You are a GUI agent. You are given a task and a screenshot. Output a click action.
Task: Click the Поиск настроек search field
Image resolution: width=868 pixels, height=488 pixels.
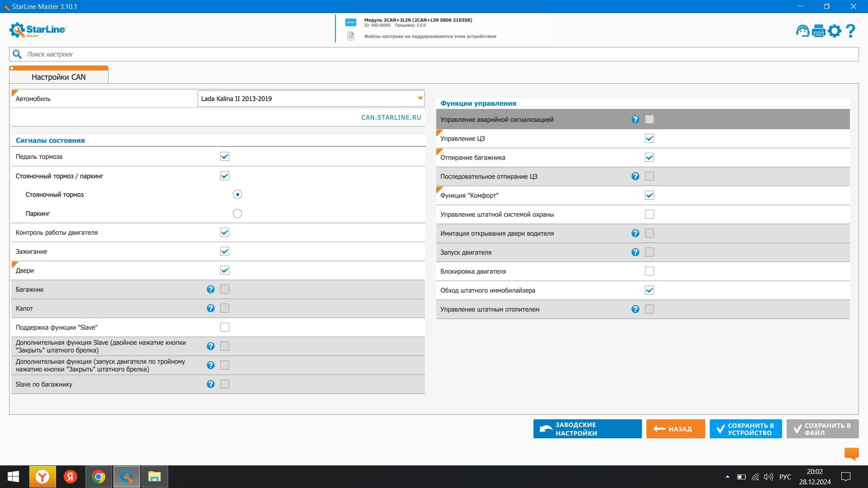434,54
